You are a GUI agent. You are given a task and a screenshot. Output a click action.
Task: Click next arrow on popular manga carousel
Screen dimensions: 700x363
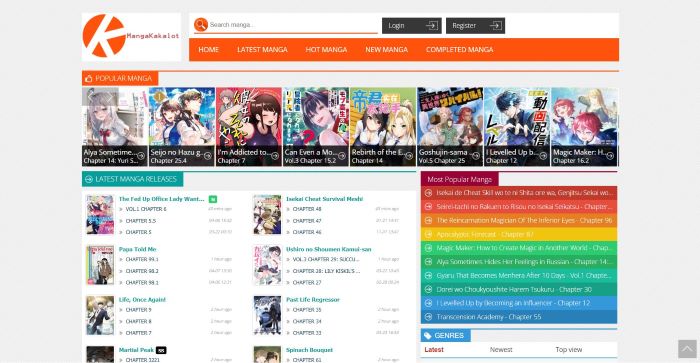pyautogui.click(x=109, y=96)
